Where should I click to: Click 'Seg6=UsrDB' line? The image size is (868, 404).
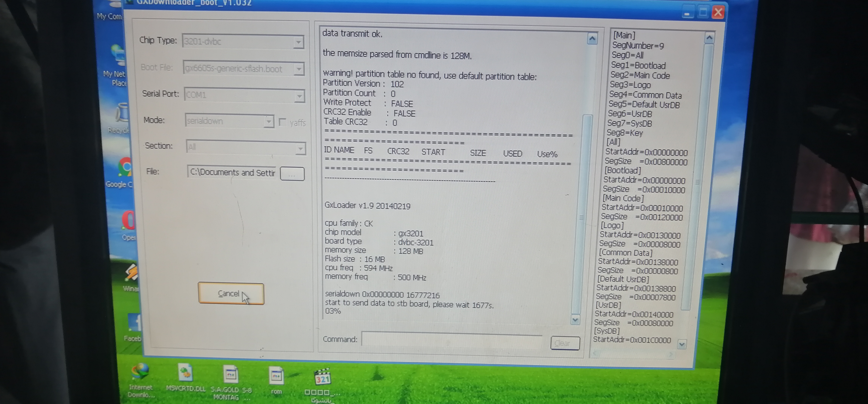(x=630, y=114)
